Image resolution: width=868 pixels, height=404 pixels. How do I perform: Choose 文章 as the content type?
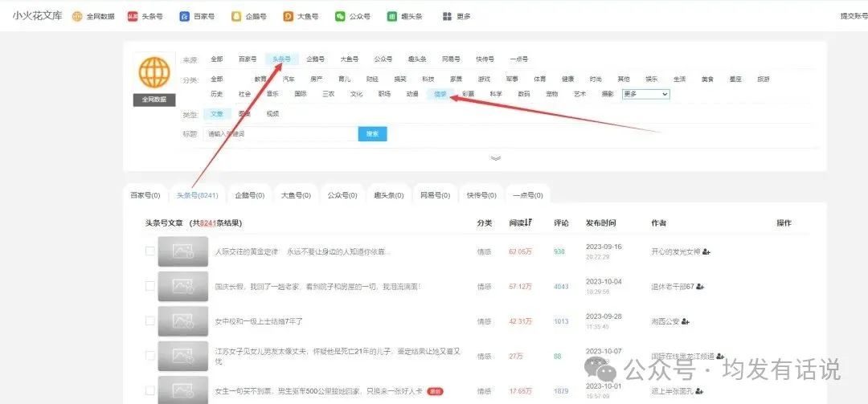(217, 114)
